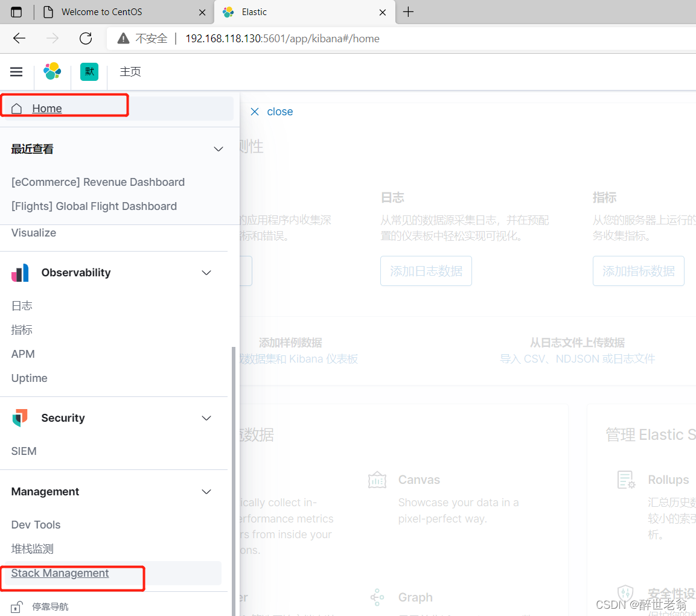Click the Management section heading
This screenshot has width=696, height=616.
click(45, 492)
